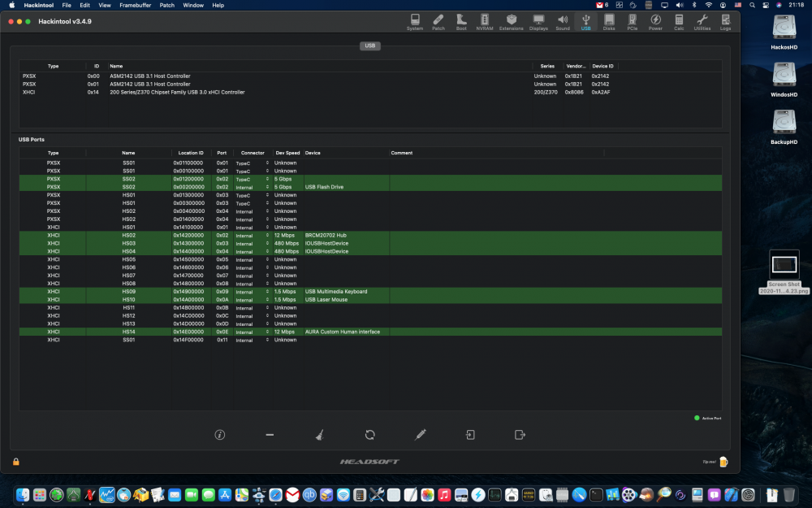Click the syringe inject icon

(x=420, y=435)
